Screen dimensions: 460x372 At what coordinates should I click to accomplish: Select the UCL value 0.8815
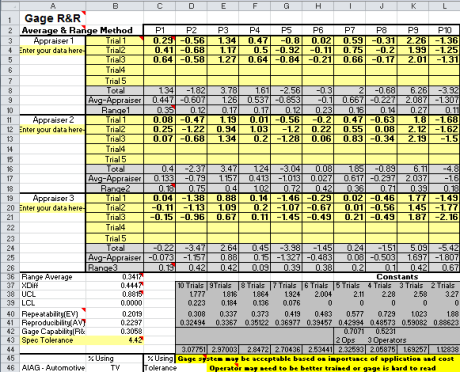coord(115,294)
